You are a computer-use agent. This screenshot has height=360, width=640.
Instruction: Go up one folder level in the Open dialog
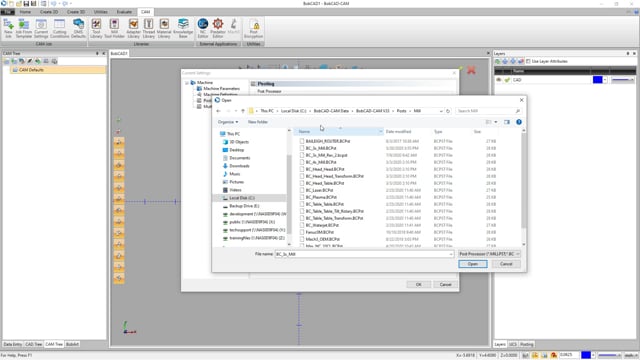pos(243,111)
